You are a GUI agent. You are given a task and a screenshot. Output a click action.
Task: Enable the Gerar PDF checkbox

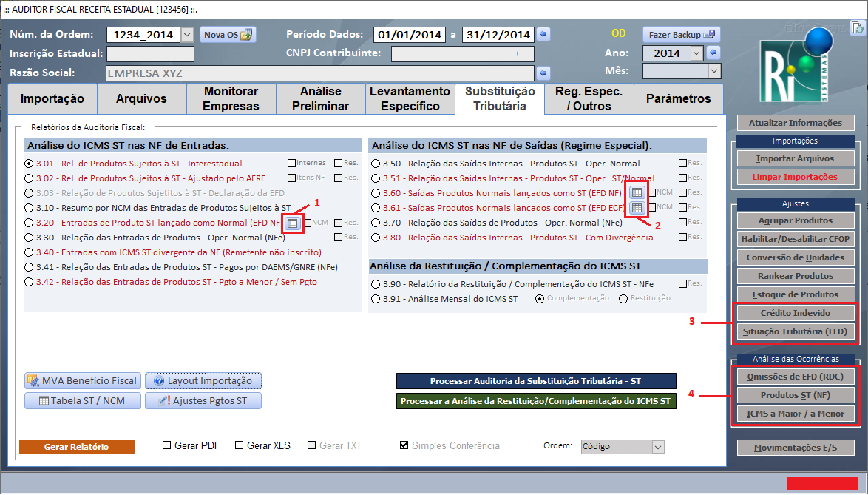click(167, 445)
